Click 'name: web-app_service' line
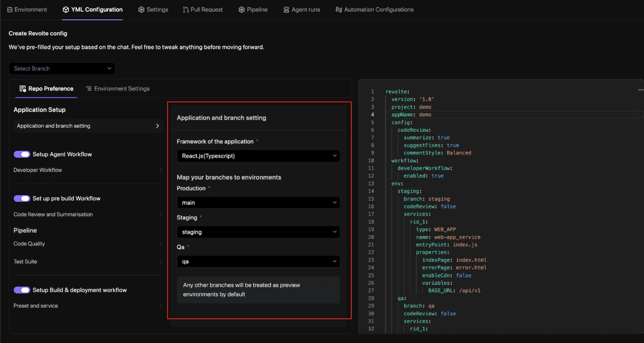Viewport: 644px width, 343px height. pyautogui.click(x=448, y=237)
